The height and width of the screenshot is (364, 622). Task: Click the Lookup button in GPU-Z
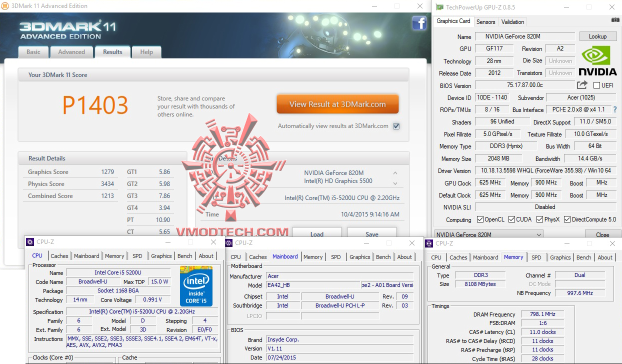tap(597, 36)
